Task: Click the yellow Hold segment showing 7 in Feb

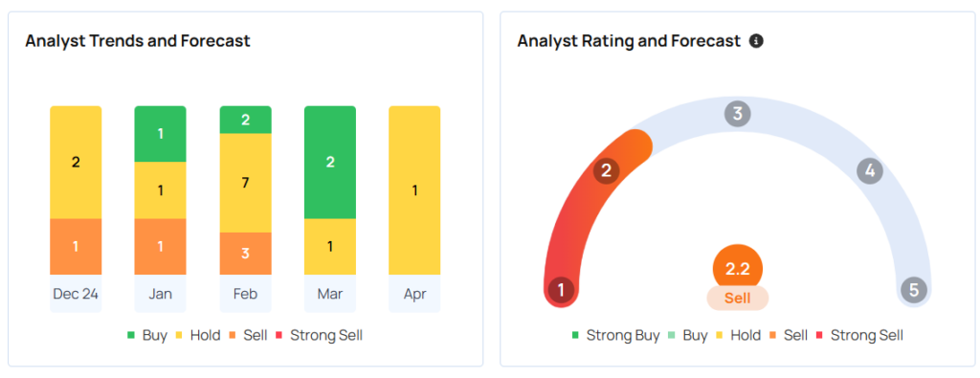Action: coord(245,183)
